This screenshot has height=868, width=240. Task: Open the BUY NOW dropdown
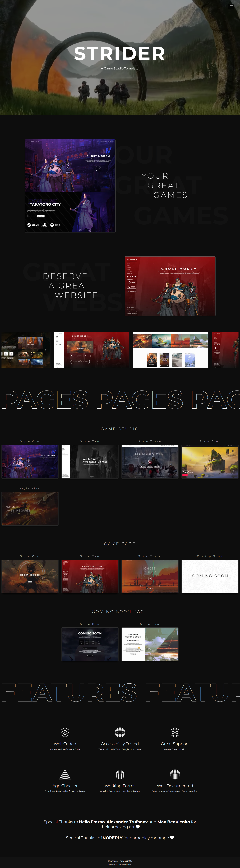[x=41, y=216]
